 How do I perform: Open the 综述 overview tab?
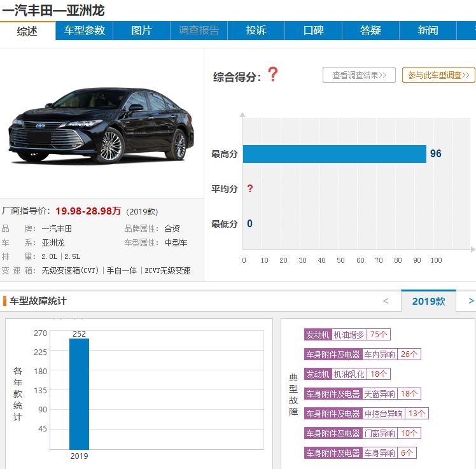click(27, 31)
